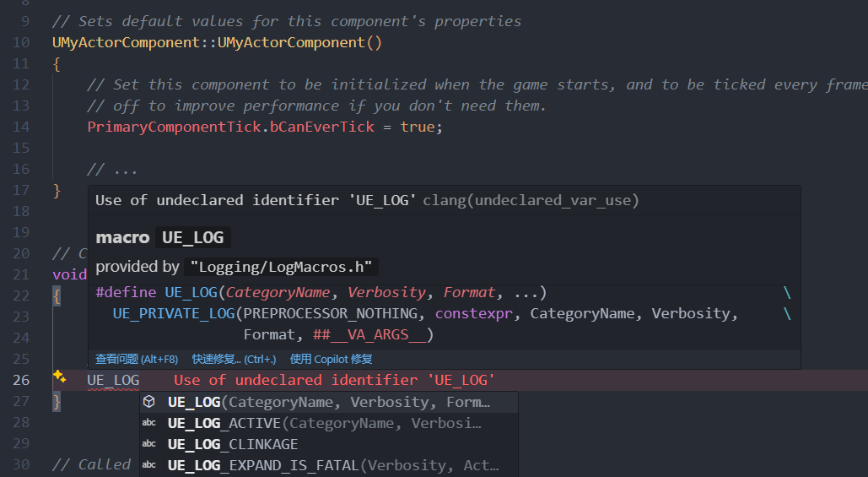Click the 快速修复... (Ctrl+.) quick fix link
This screenshot has height=477, width=868.
234,359
